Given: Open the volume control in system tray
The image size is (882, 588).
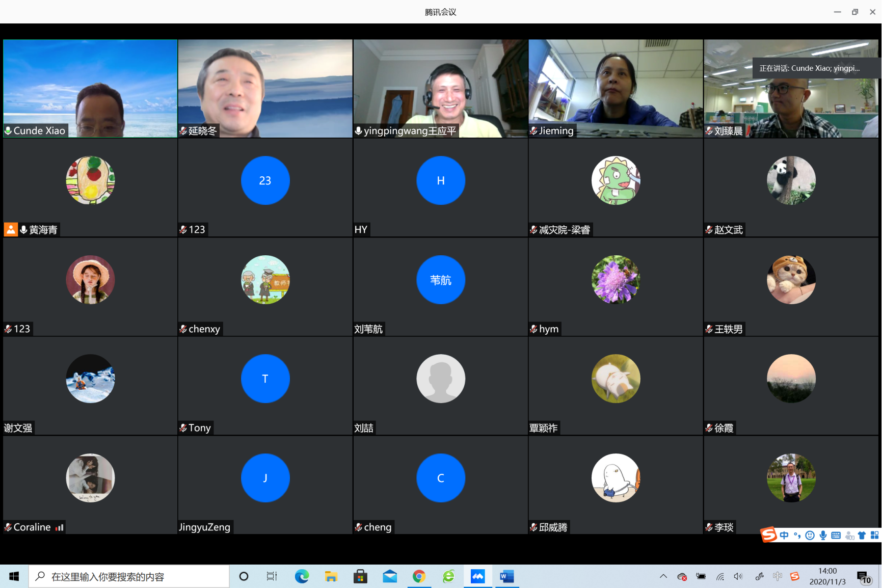Looking at the screenshot, I should click(x=738, y=576).
